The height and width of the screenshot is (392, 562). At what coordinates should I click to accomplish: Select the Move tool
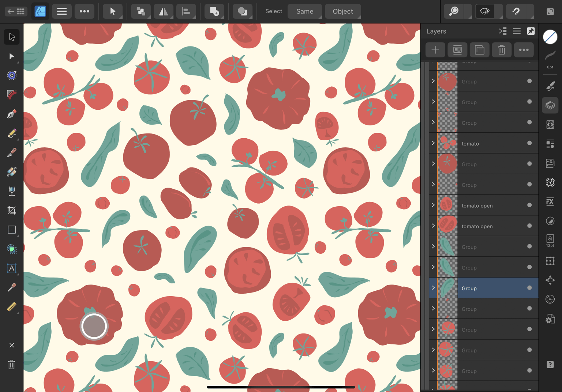point(12,37)
